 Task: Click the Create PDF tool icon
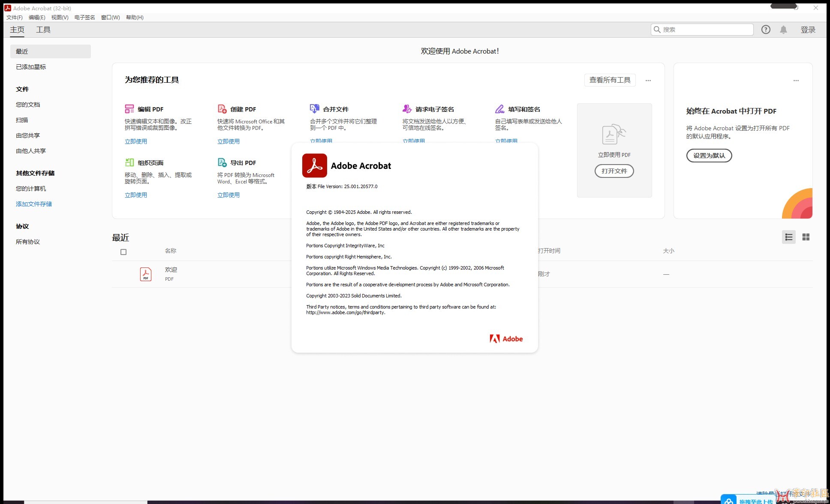[x=222, y=109]
